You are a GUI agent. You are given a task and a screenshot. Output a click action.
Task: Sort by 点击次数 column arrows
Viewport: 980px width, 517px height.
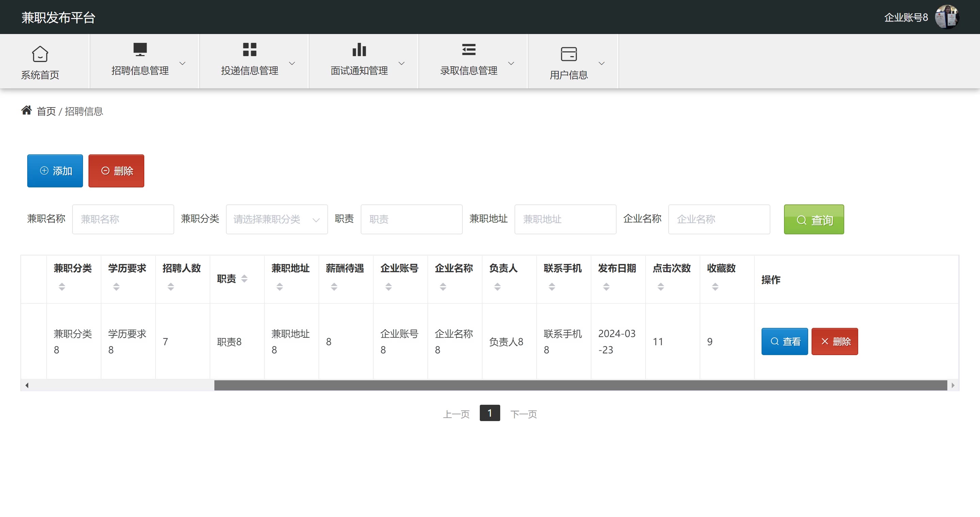[661, 287]
